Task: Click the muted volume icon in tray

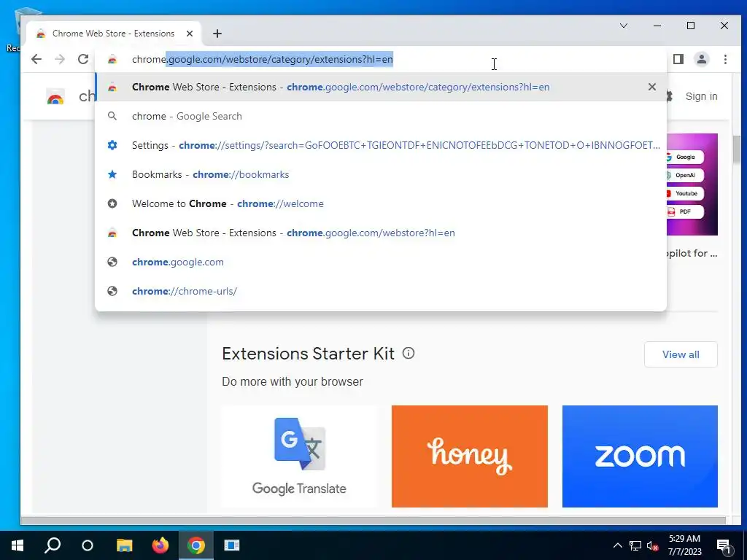Action: click(x=653, y=545)
